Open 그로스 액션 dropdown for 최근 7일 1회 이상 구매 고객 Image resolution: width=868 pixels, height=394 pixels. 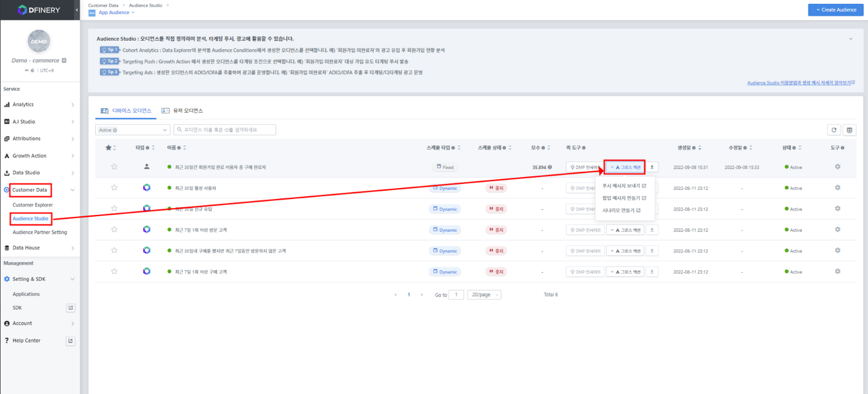tap(625, 272)
